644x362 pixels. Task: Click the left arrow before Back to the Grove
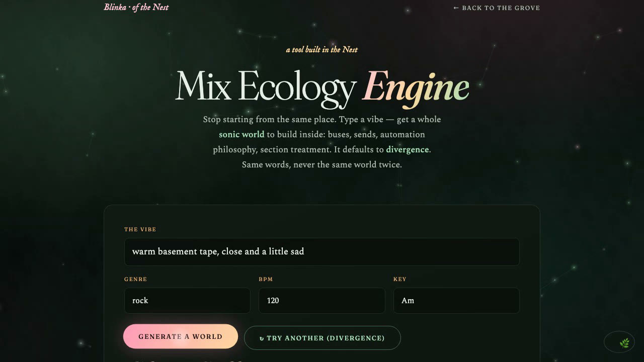456,8
